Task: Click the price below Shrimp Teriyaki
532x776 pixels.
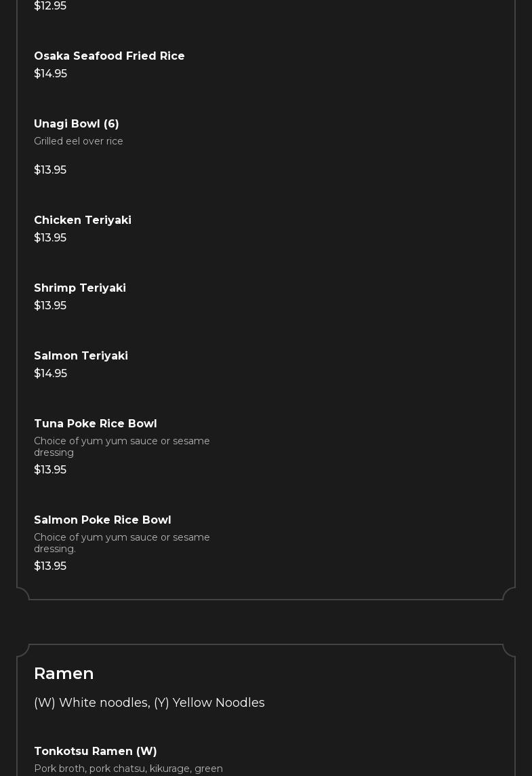Action: click(50, 306)
